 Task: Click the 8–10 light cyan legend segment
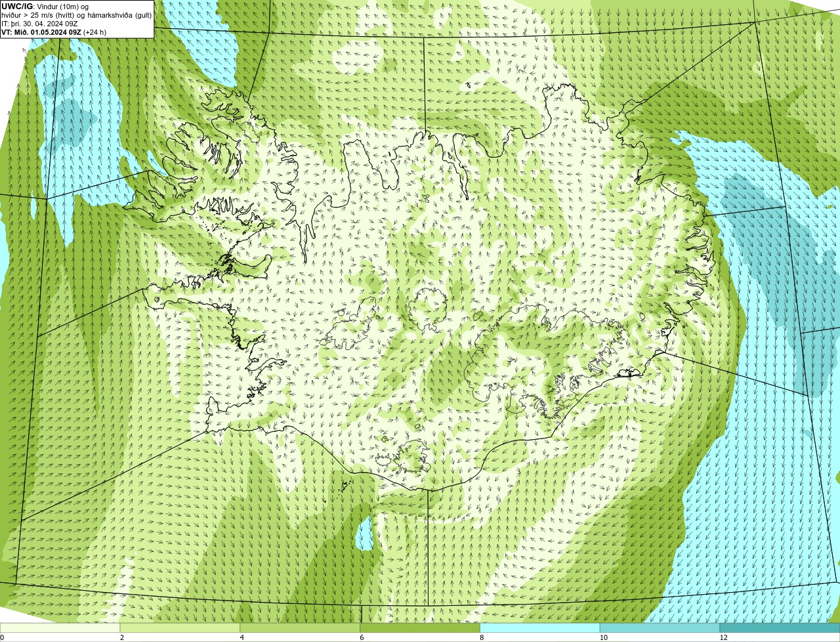[x=541, y=628]
